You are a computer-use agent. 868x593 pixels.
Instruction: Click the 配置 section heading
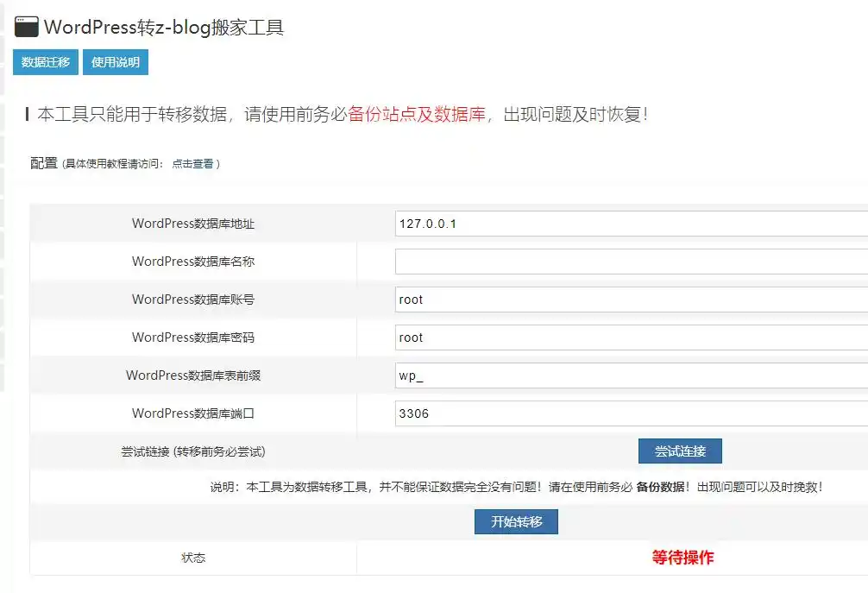pyautogui.click(x=44, y=162)
